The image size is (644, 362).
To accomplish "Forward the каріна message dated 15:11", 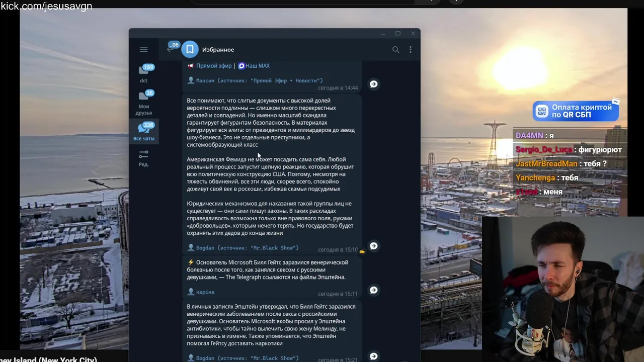I will tap(373, 290).
